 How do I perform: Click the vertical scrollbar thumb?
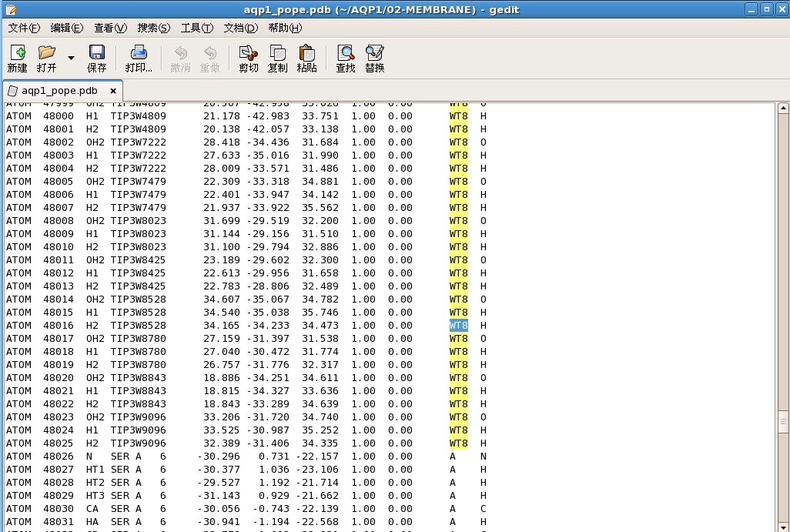[x=783, y=422]
